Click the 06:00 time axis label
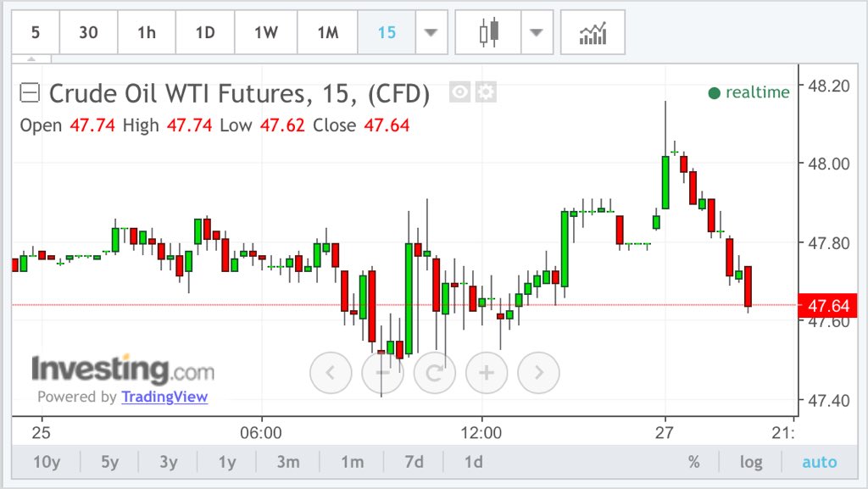 pyautogui.click(x=261, y=432)
